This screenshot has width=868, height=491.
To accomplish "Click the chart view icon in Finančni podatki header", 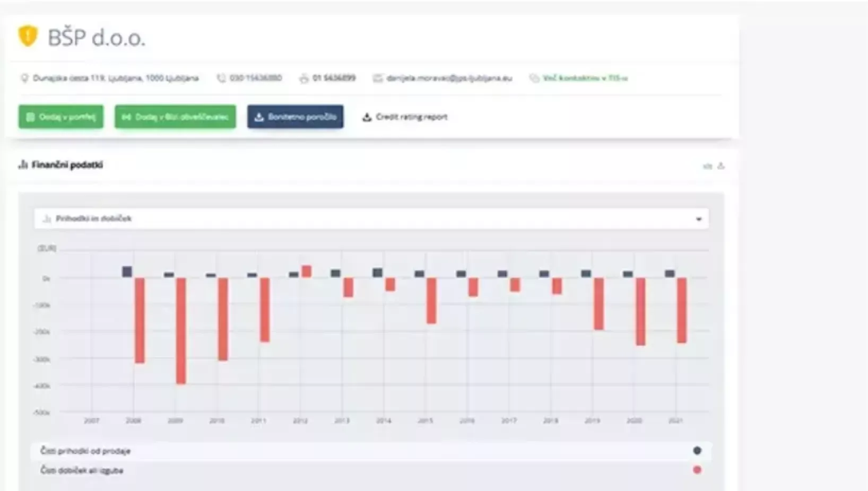I will 707,166.
